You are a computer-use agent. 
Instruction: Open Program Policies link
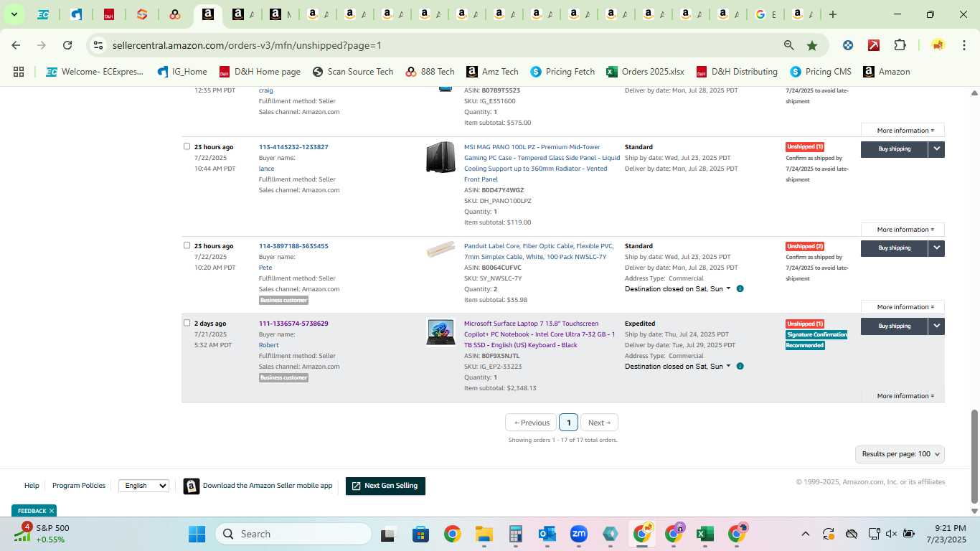pyautogui.click(x=79, y=486)
